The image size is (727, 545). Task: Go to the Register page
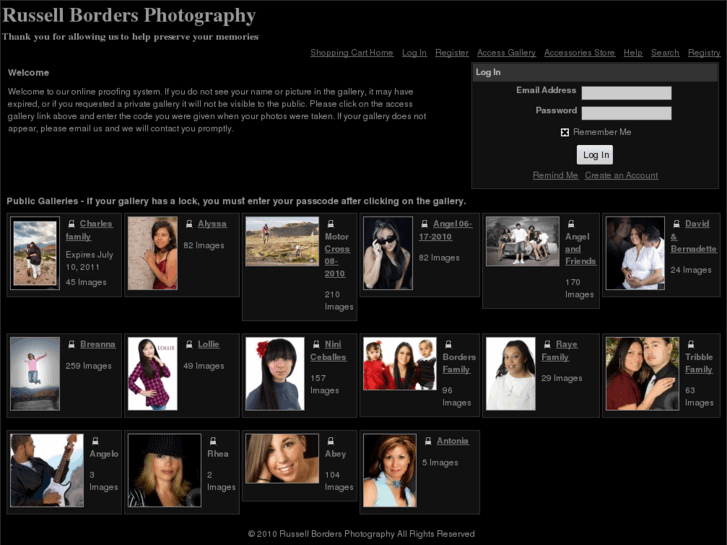coord(452,53)
